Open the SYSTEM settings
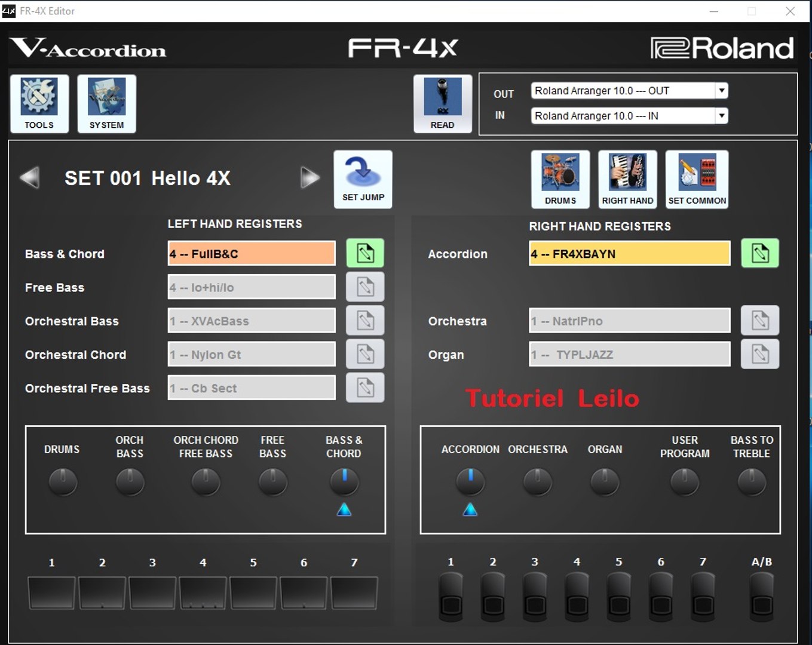The image size is (812, 645). [x=107, y=104]
